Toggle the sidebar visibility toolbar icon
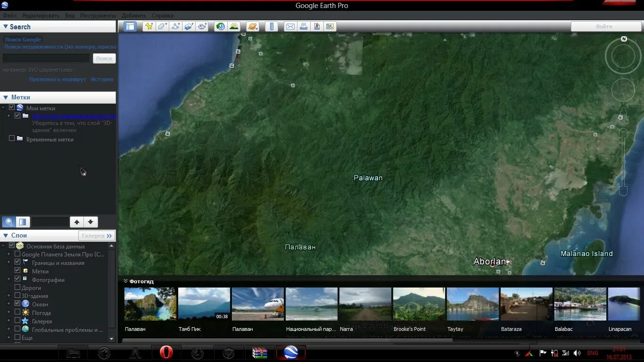 pyautogui.click(x=130, y=26)
